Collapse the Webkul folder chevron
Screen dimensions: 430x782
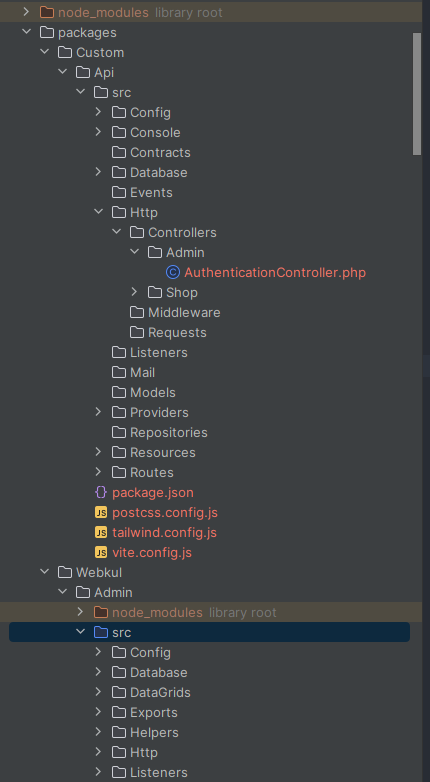pos(44,572)
